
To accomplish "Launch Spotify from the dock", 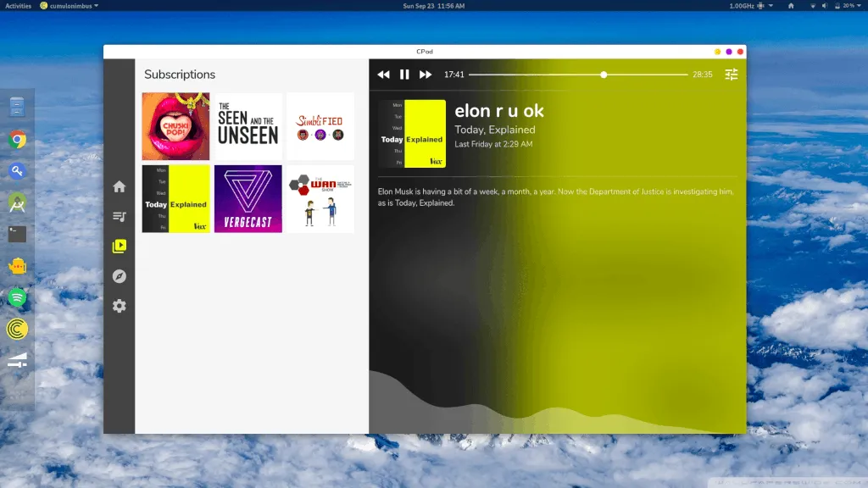I will click(17, 297).
